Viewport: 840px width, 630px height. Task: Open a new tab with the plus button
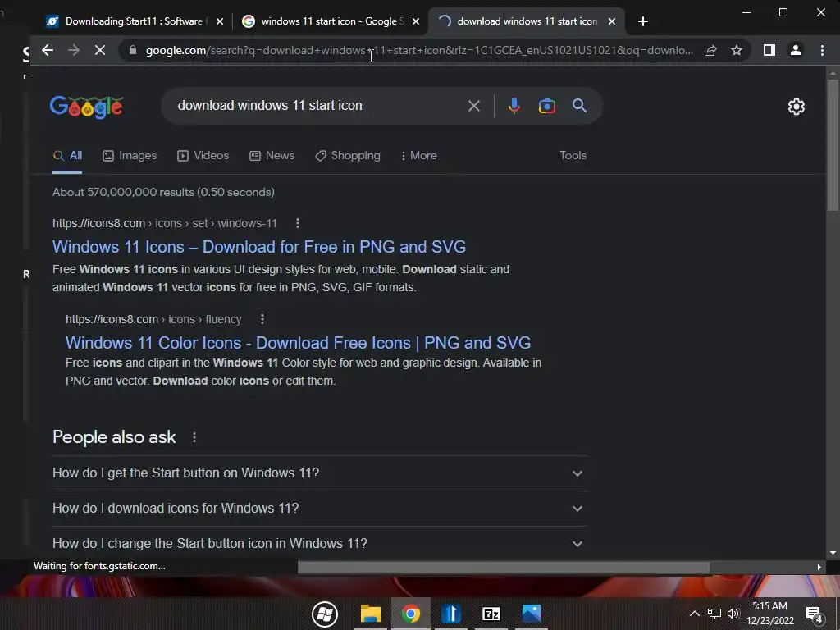click(x=643, y=21)
